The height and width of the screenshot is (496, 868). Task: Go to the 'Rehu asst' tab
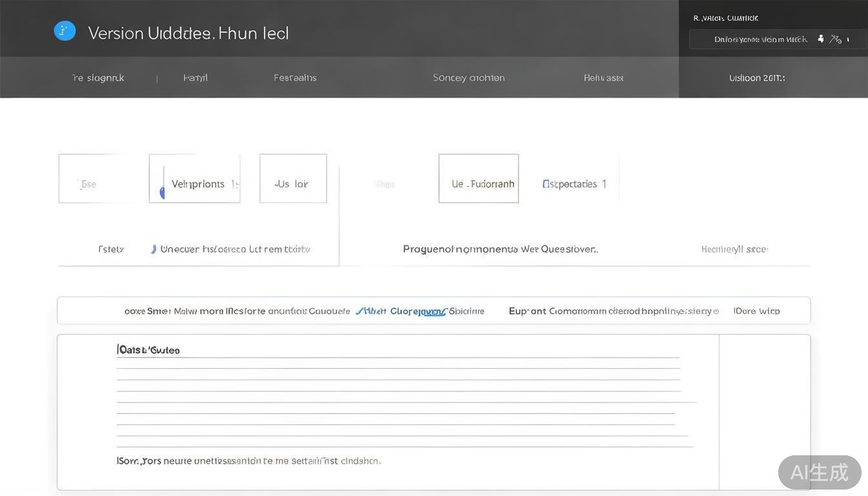click(x=604, y=77)
